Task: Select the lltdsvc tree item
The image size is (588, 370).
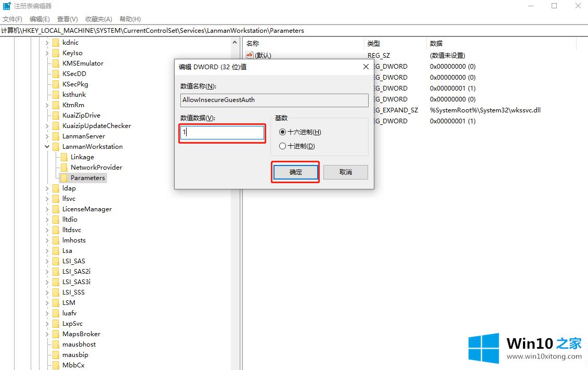Action: tap(72, 230)
